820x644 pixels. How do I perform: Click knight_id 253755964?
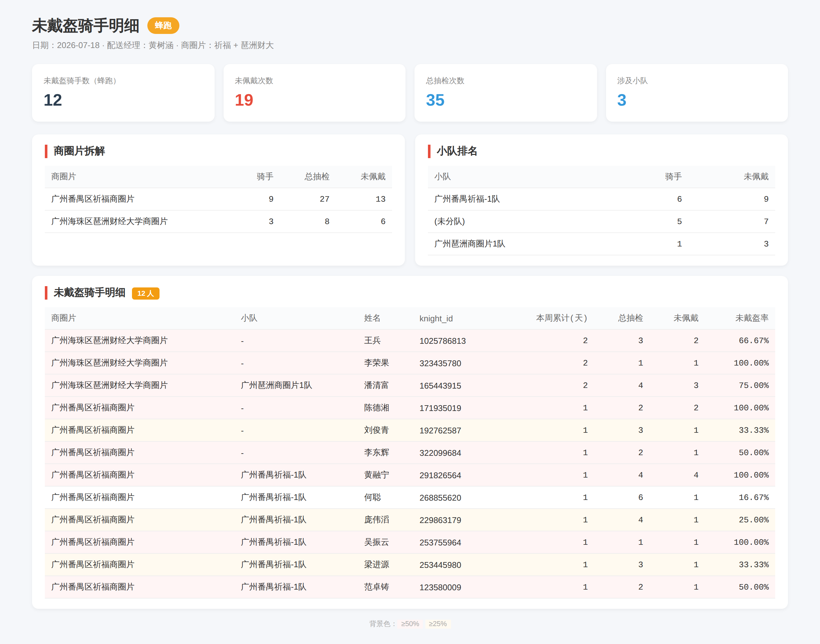point(440,543)
